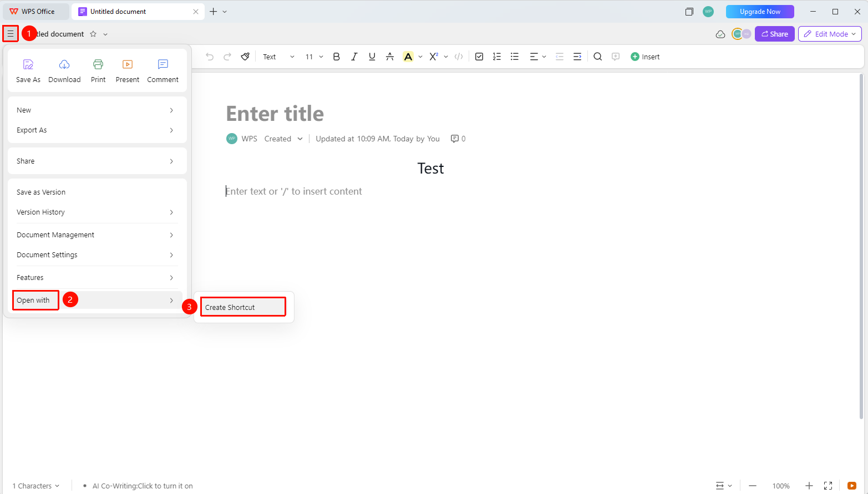Insert a to-do checkbox list

click(479, 57)
